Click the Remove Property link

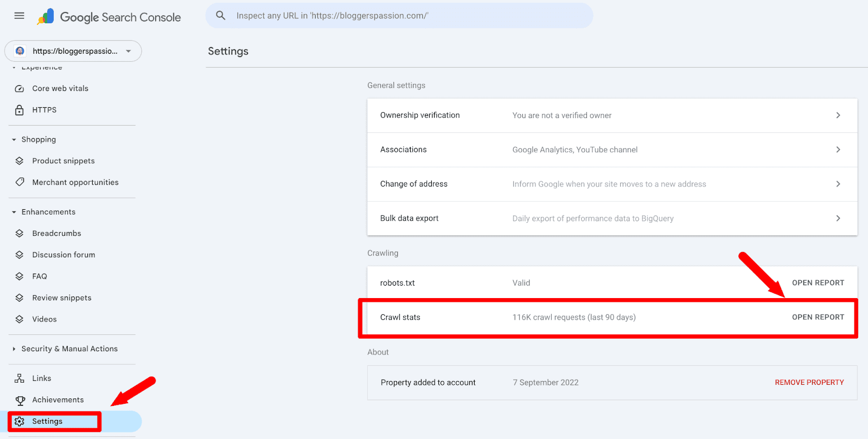point(809,383)
